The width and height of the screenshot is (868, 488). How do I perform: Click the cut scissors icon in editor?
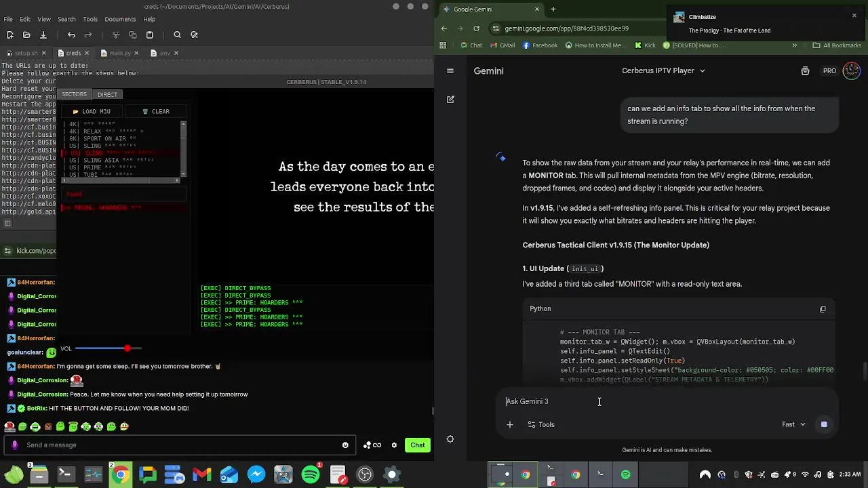coord(116,35)
